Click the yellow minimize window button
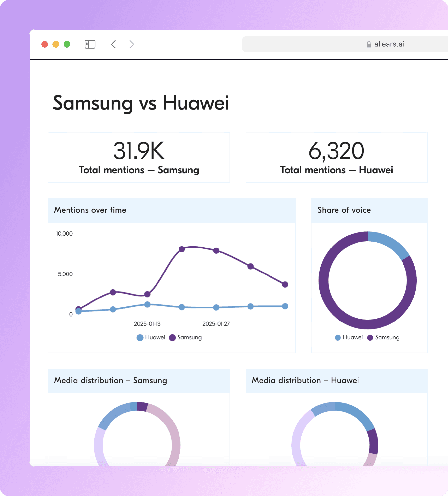 pyautogui.click(x=56, y=44)
